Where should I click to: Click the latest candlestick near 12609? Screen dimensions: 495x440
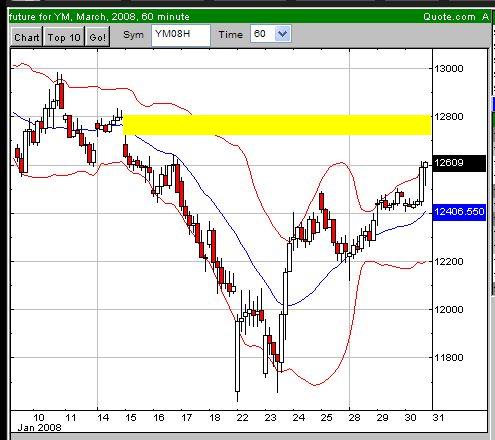425,165
